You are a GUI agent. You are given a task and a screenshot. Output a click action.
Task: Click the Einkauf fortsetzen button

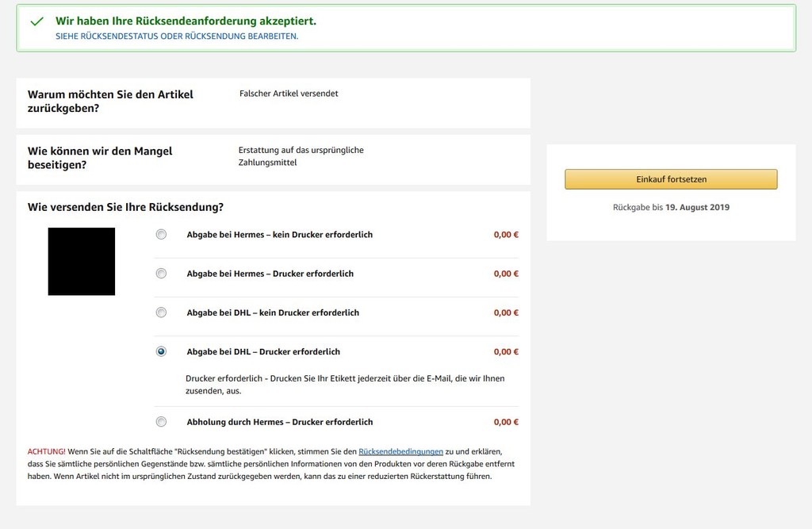(671, 179)
